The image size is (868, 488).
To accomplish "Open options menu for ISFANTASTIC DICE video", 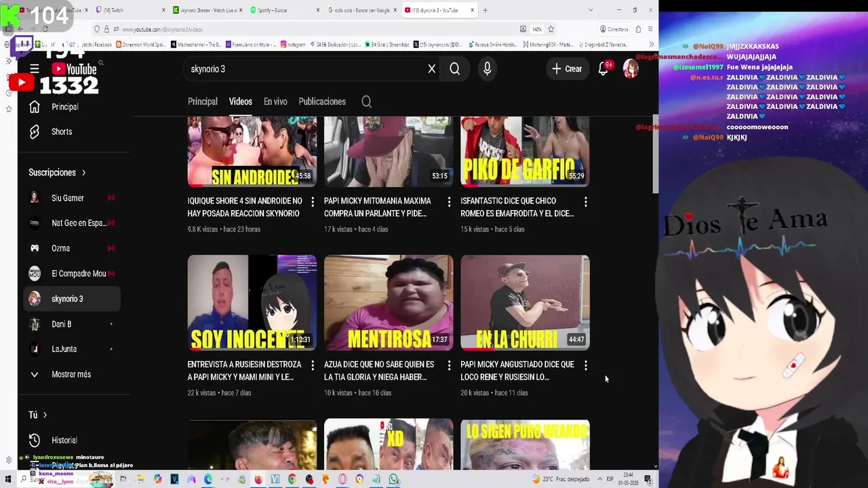I will 586,202.
